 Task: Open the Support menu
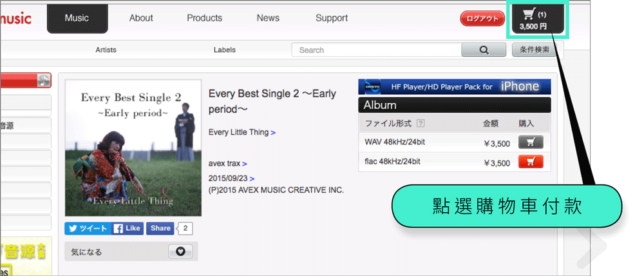332,18
